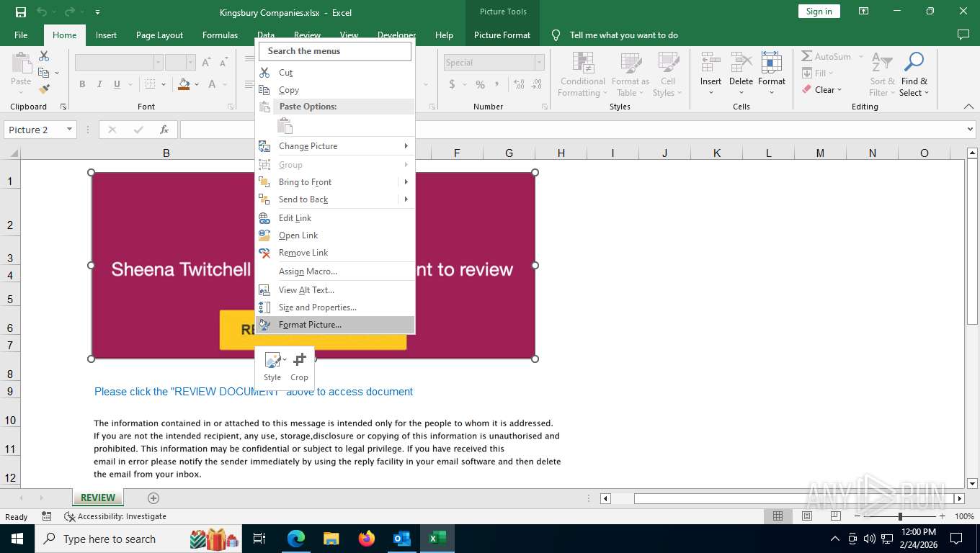Expand the AutoSum dropdown arrow
Screen dimensions: 980x553
click(x=860, y=56)
